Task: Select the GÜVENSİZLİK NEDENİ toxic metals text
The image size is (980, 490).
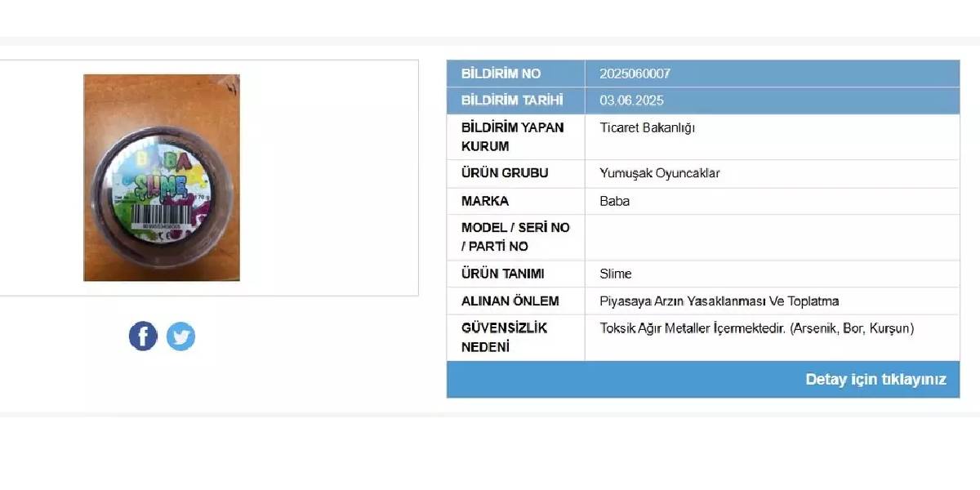Action: (757, 329)
